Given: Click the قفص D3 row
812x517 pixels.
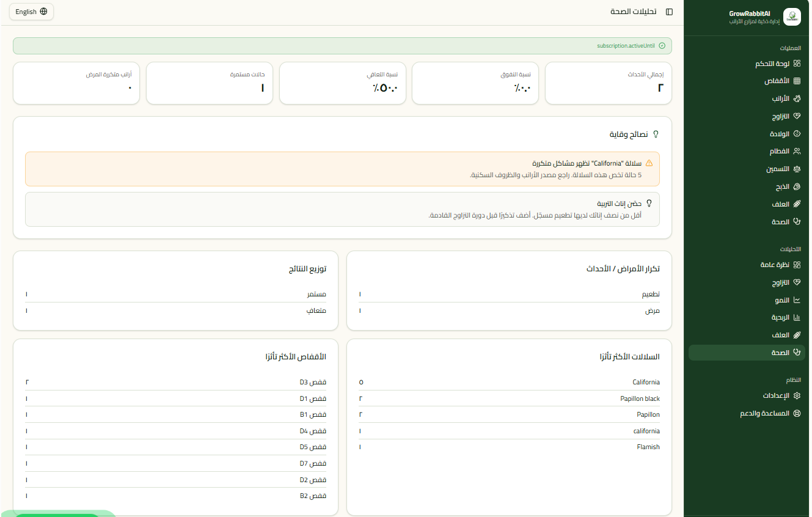Looking at the screenshot, I should [176, 383].
